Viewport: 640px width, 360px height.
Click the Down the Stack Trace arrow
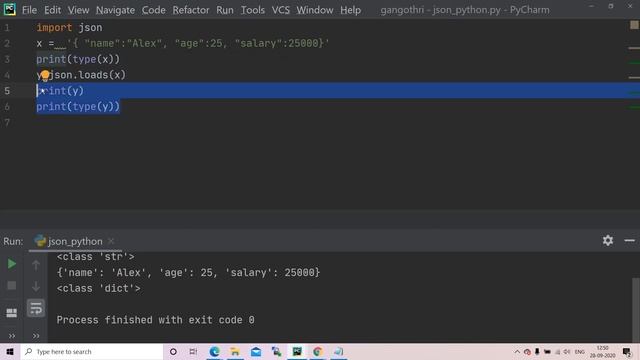point(36,286)
